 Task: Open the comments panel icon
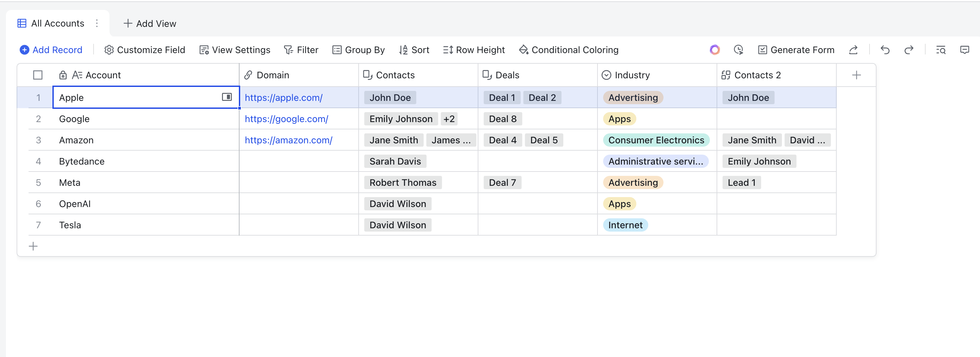click(x=965, y=50)
